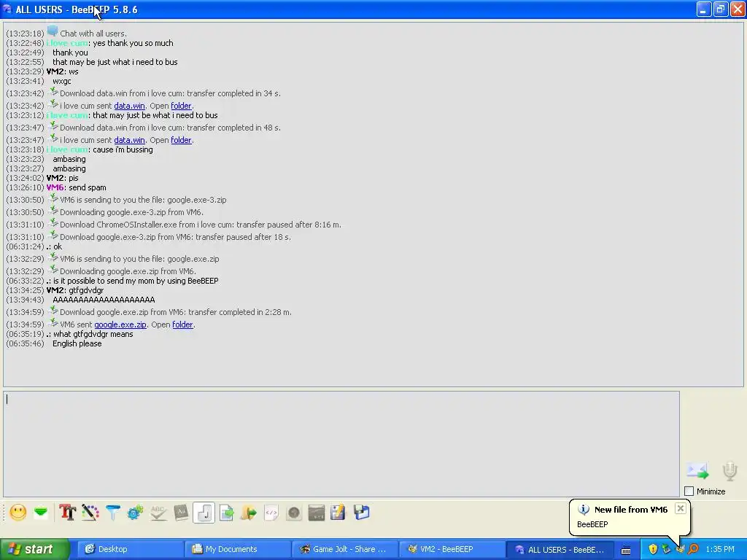Click the 'Chat with all users.' header text
The width and height of the screenshot is (747, 560).
pos(93,34)
